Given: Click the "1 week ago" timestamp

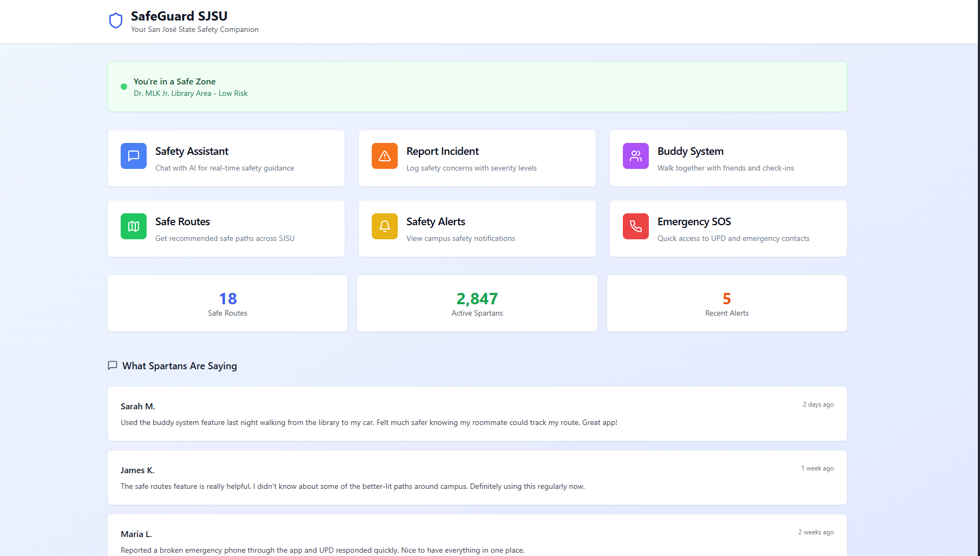Looking at the screenshot, I should pos(818,468).
